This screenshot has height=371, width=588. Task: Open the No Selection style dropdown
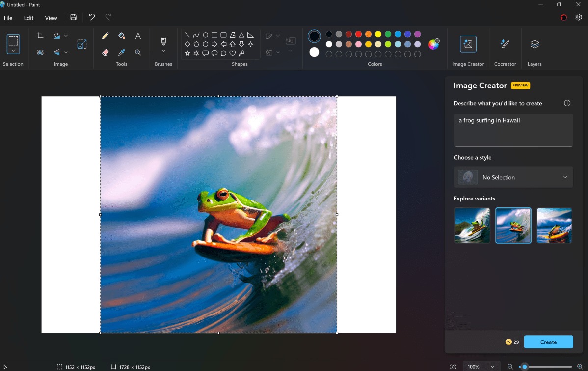tap(513, 177)
